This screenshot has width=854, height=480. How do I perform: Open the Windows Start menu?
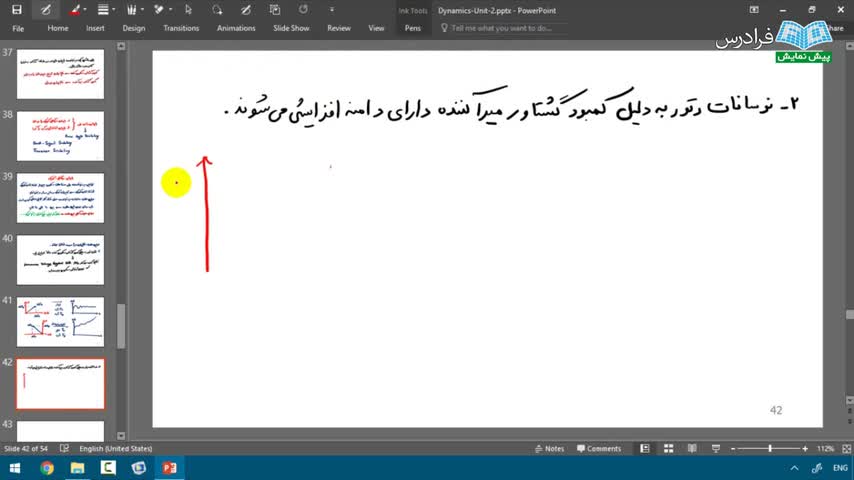[x=15, y=468]
